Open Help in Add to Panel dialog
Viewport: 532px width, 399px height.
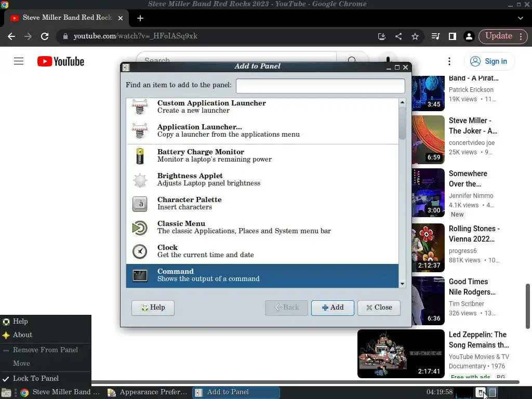(153, 308)
